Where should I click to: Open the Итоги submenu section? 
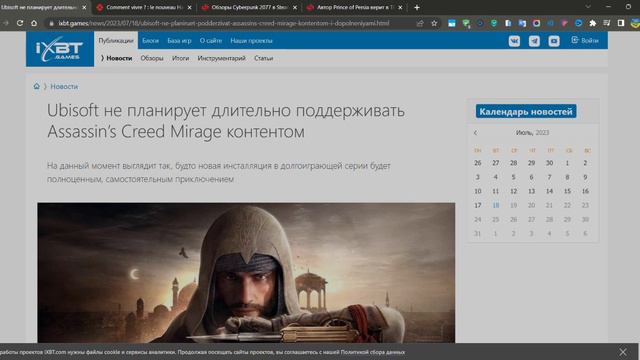click(x=180, y=58)
